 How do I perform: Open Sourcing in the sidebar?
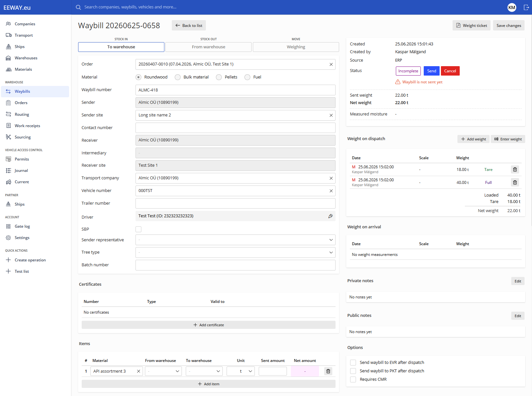pyautogui.click(x=22, y=137)
